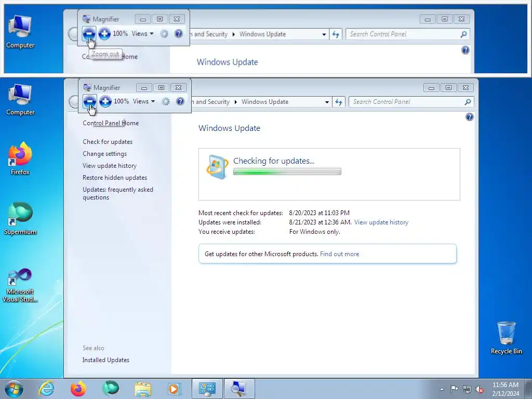Open Updates: frequently asked questions
532x399 pixels.
[x=118, y=193]
